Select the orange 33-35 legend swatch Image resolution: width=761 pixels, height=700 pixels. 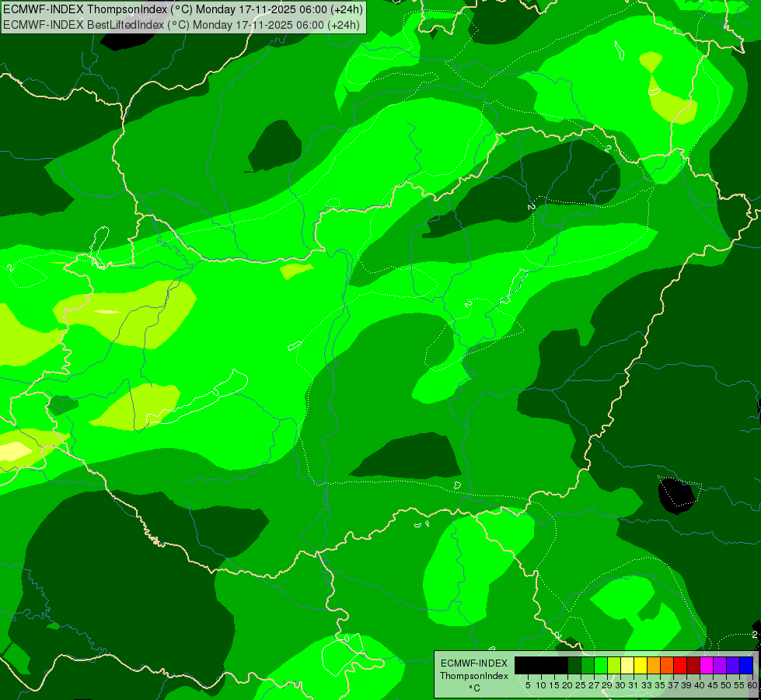coord(654,665)
